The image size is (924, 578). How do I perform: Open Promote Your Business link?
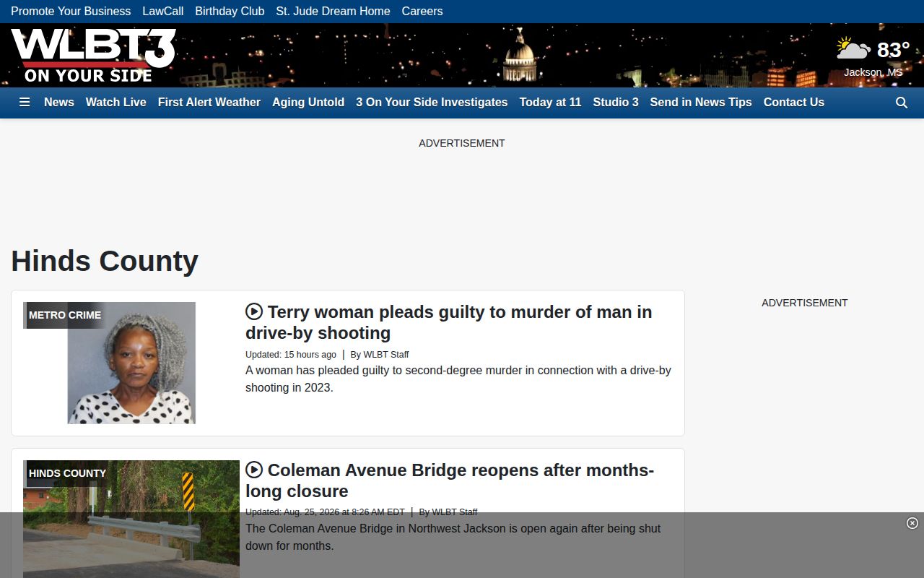pyautogui.click(x=71, y=12)
